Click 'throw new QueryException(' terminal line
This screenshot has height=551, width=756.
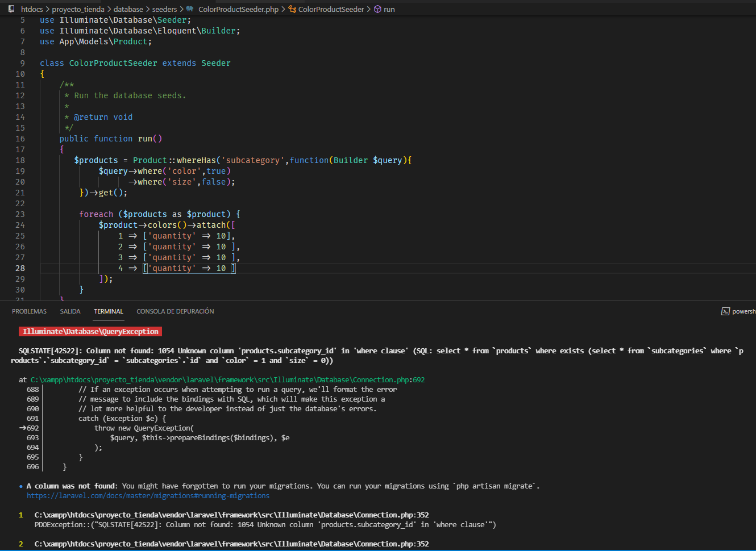144,428
